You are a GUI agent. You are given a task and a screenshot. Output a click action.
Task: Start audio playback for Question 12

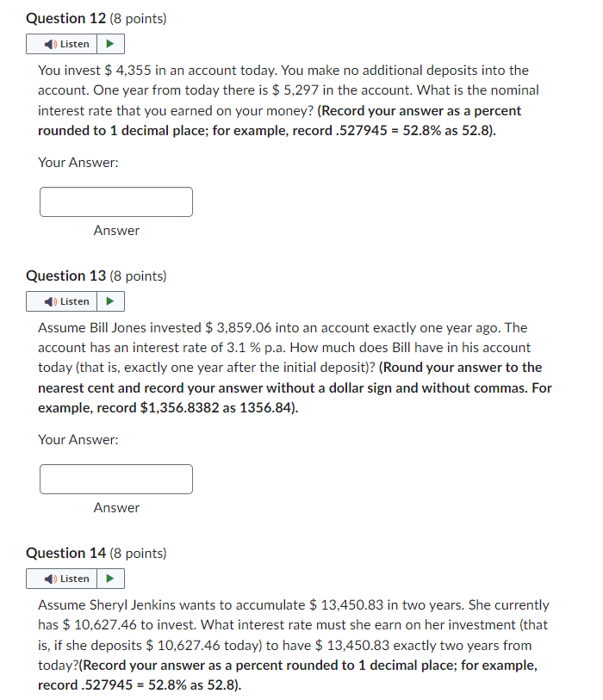point(110,43)
